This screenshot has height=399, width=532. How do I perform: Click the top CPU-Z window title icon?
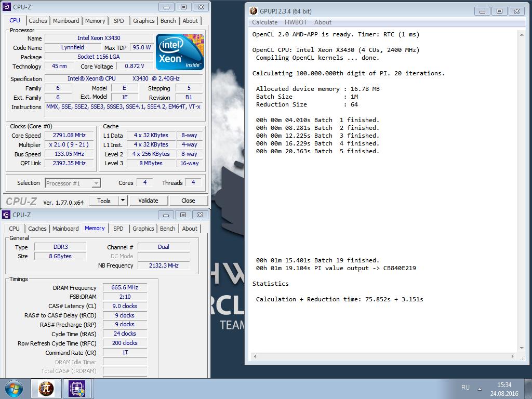pyautogui.click(x=6, y=7)
